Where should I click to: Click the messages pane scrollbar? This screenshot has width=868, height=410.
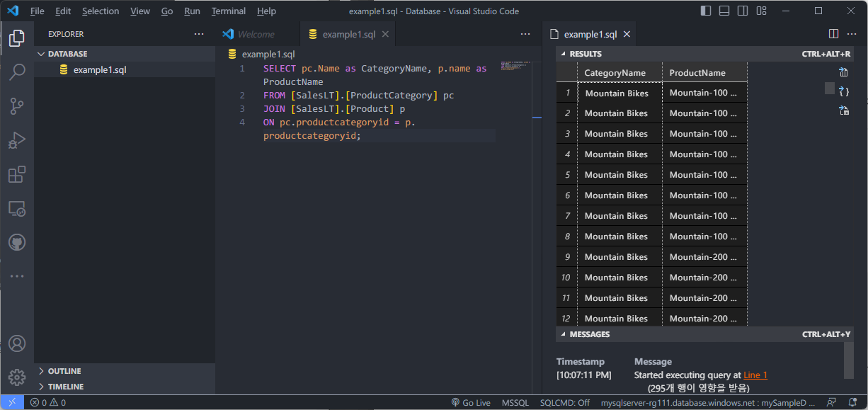(x=848, y=361)
